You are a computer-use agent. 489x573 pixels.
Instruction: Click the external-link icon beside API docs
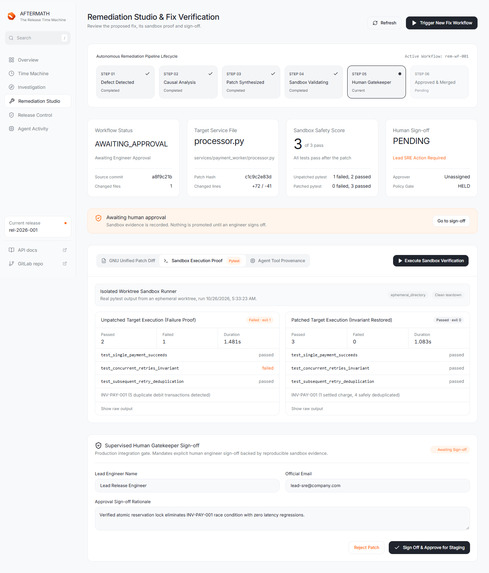pos(65,250)
